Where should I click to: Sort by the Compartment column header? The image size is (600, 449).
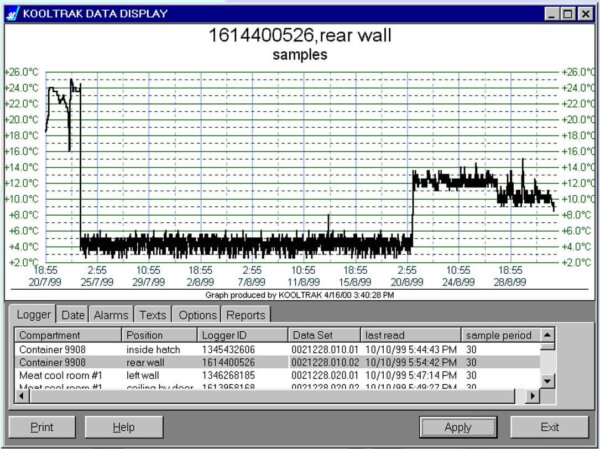(68, 335)
